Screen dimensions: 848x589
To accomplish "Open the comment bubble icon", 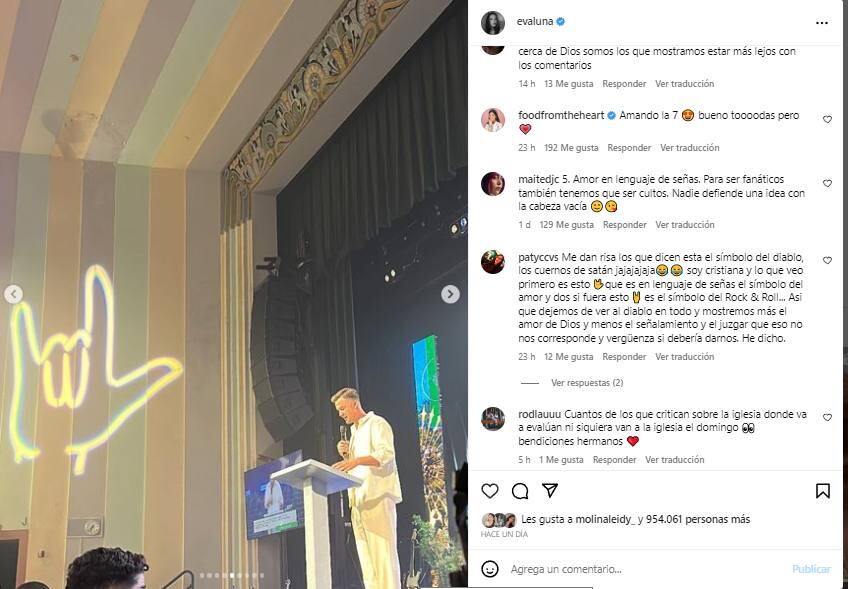I will (520, 491).
